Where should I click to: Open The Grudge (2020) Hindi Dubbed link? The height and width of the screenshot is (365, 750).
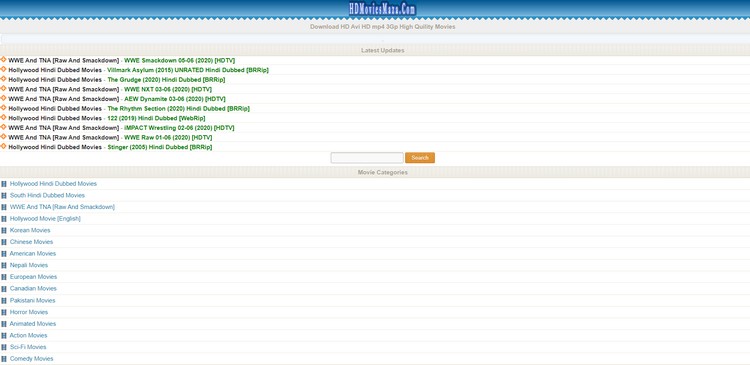[166, 79]
